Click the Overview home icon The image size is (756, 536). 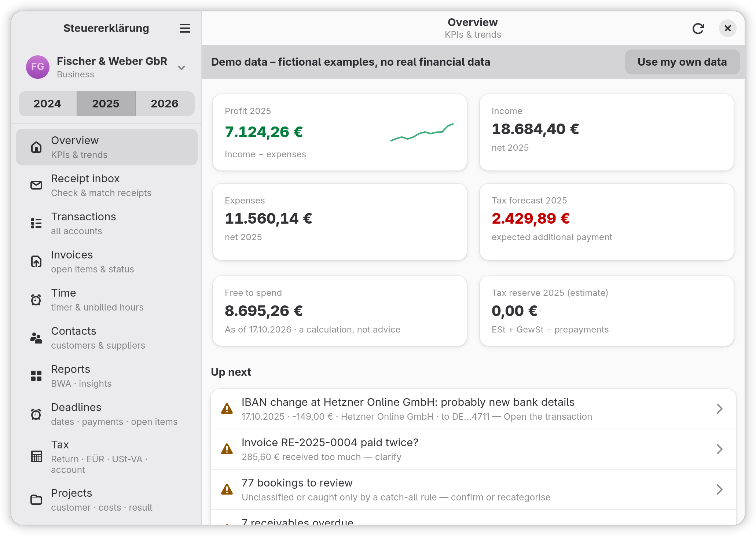click(36, 147)
